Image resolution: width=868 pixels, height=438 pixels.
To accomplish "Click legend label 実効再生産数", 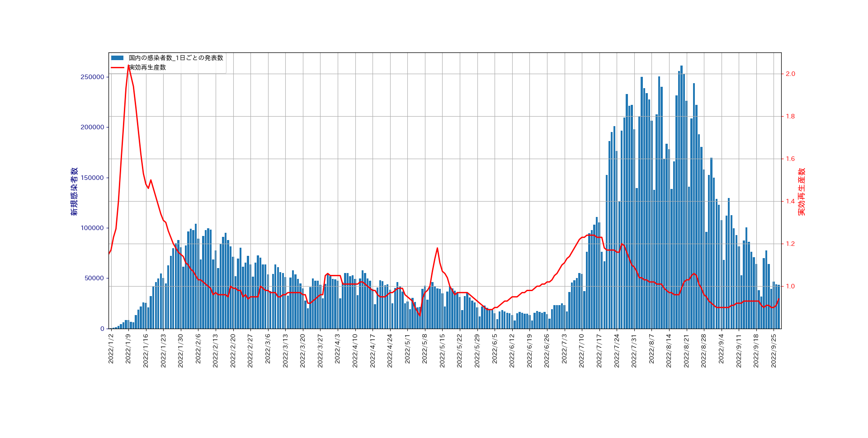I will click(x=147, y=67).
